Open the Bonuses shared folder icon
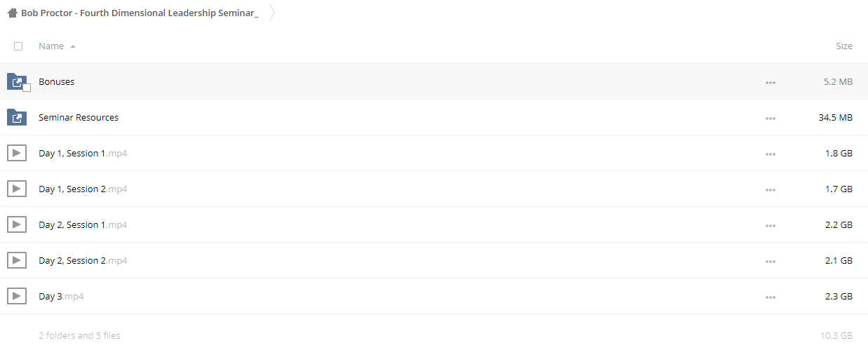Image resolution: width=868 pixels, height=364 pixels. tap(17, 81)
